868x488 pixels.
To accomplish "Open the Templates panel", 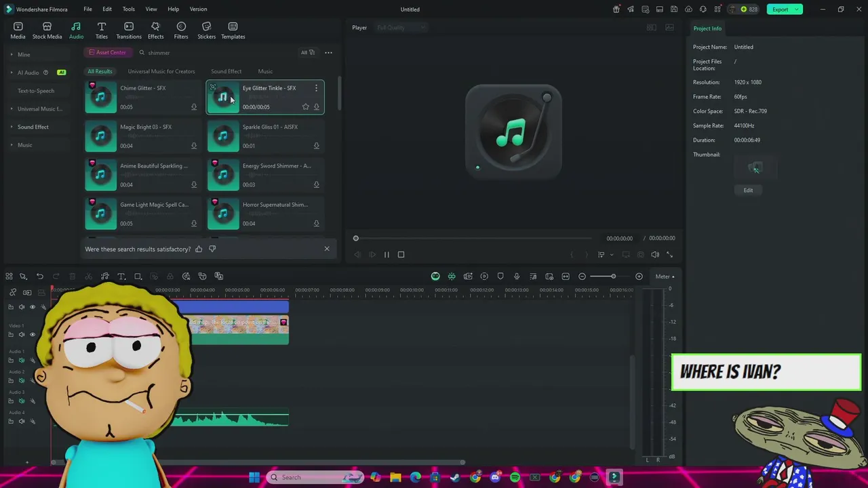I will (x=233, y=30).
